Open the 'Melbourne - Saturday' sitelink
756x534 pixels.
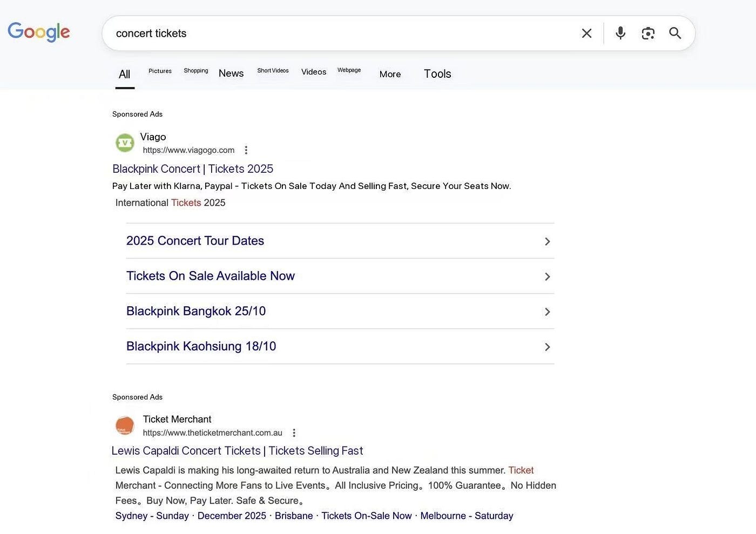(467, 516)
